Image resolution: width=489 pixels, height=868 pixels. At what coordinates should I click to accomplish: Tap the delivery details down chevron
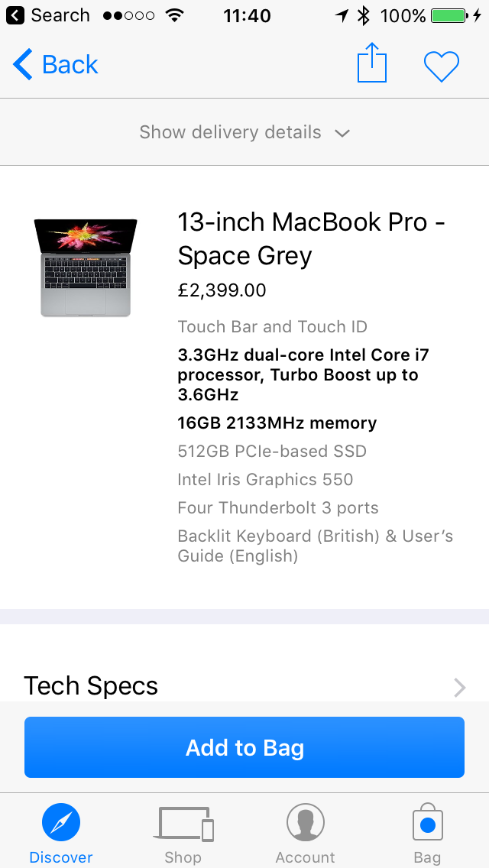tap(342, 133)
